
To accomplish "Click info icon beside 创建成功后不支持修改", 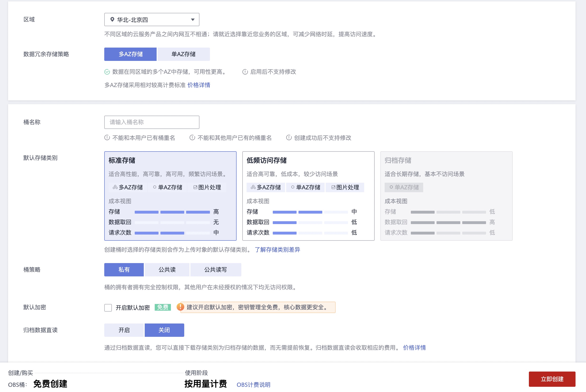I will (289, 138).
